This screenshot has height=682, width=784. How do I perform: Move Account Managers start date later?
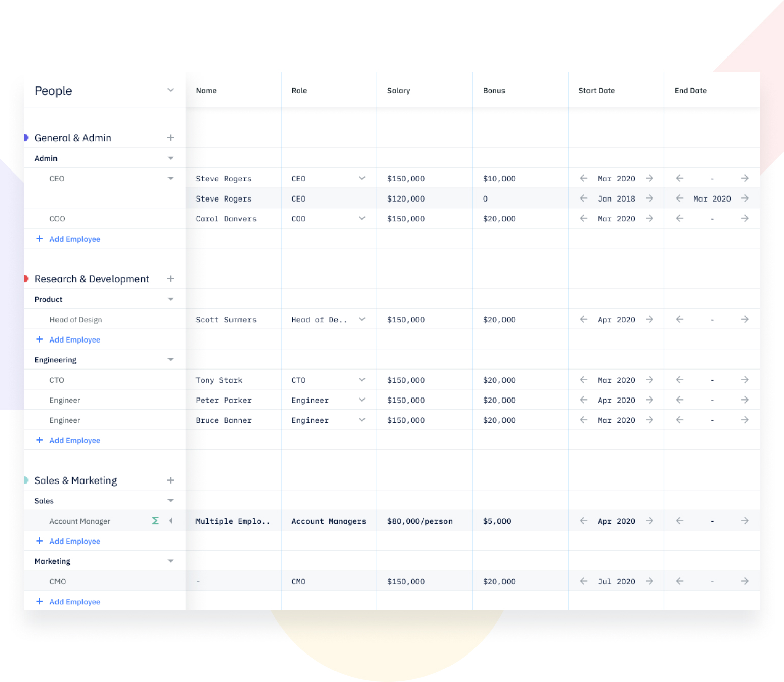[x=649, y=521]
